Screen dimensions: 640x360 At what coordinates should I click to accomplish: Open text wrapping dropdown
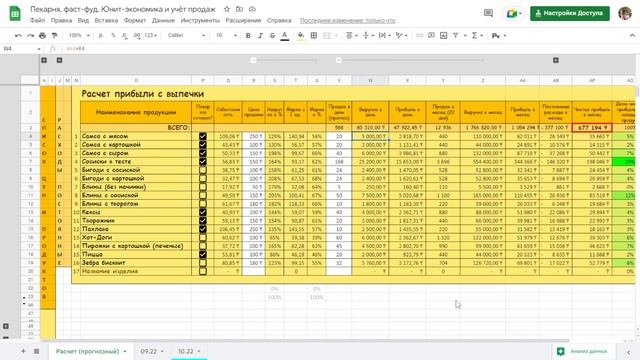(x=384, y=36)
